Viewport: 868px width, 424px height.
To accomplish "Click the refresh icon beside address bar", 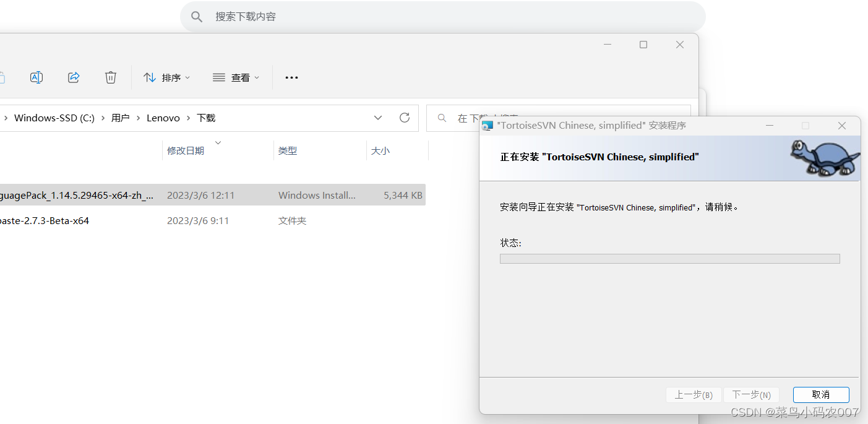I will click(x=405, y=118).
